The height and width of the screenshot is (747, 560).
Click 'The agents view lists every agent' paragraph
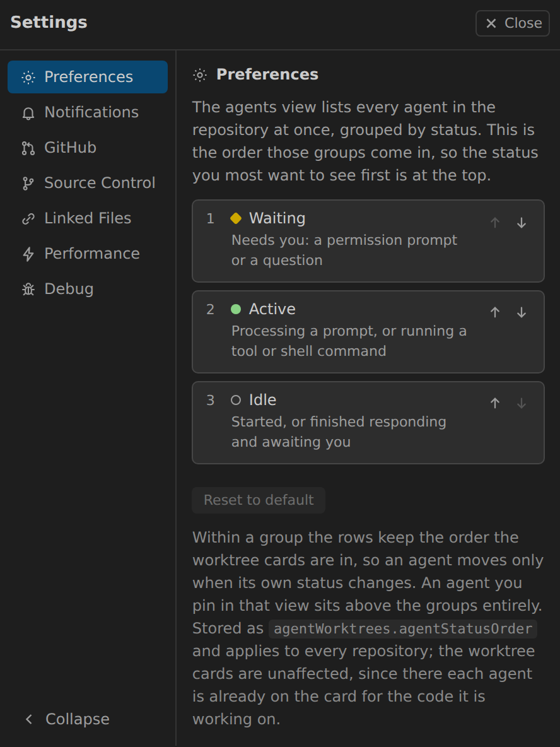tap(365, 141)
